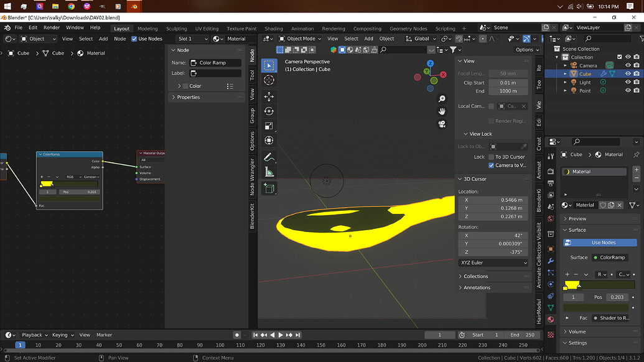This screenshot has width=644, height=362.
Task: Click the Chrome icon in Windows taskbar
Action: [71, 6]
